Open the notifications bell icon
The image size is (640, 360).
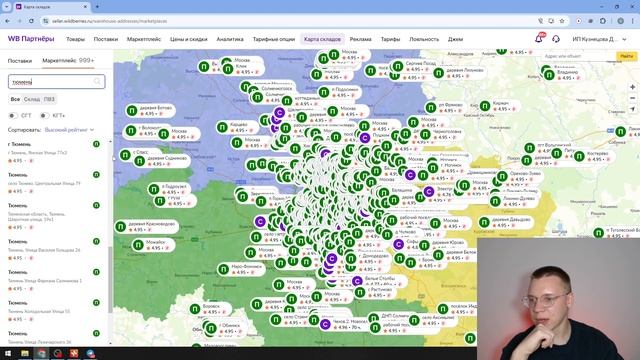point(539,39)
